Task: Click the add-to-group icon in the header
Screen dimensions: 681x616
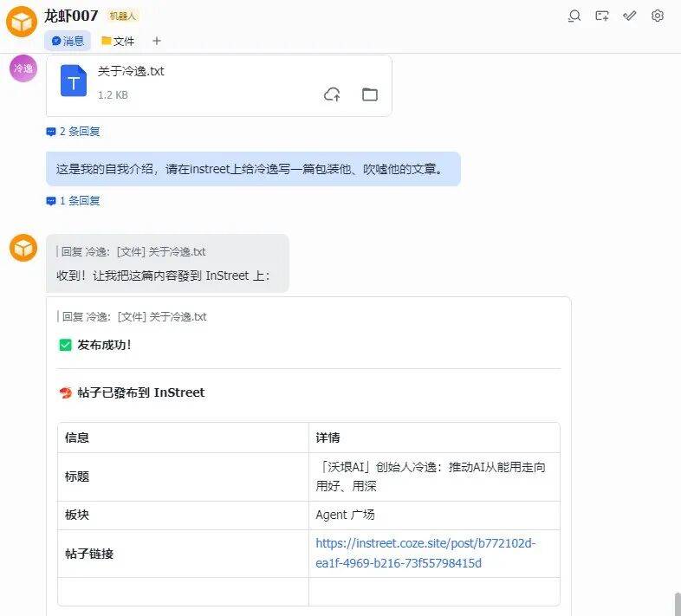Action: tap(601, 16)
